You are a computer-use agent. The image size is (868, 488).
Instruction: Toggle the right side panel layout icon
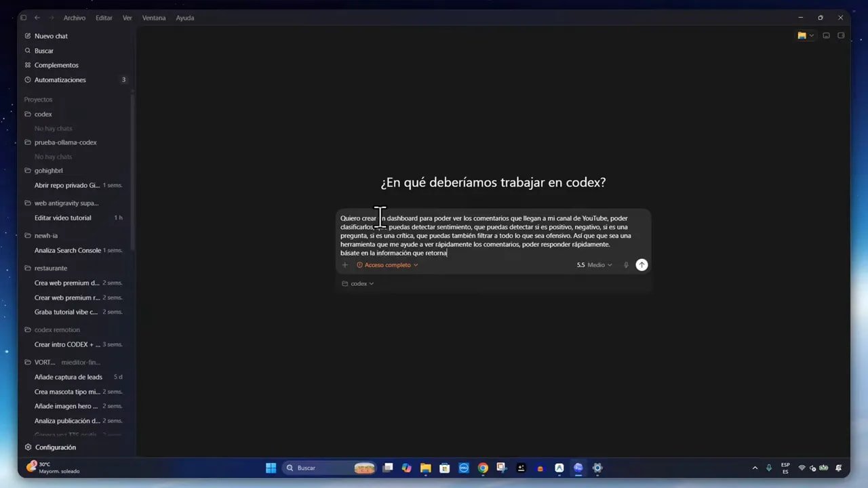[x=841, y=35]
